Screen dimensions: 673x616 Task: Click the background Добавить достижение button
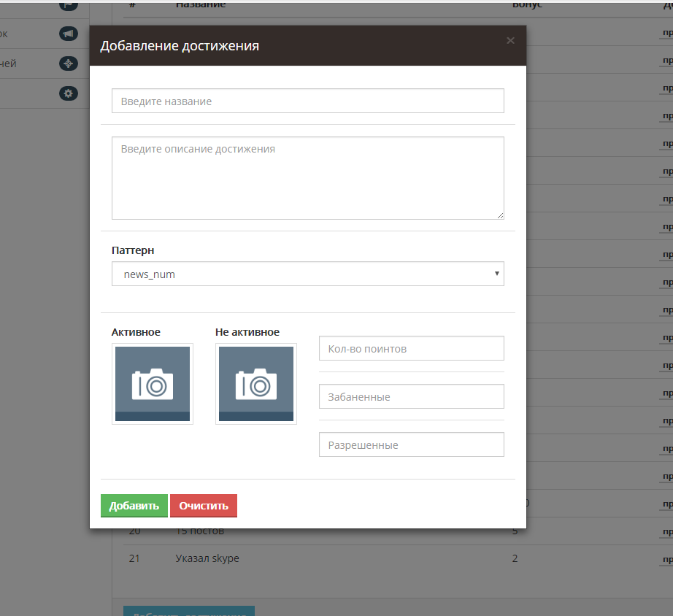(189, 612)
